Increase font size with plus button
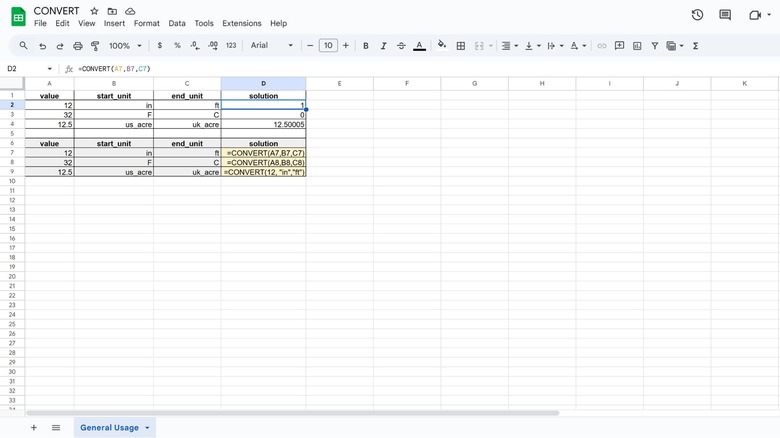Image resolution: width=780 pixels, height=438 pixels. click(x=346, y=45)
